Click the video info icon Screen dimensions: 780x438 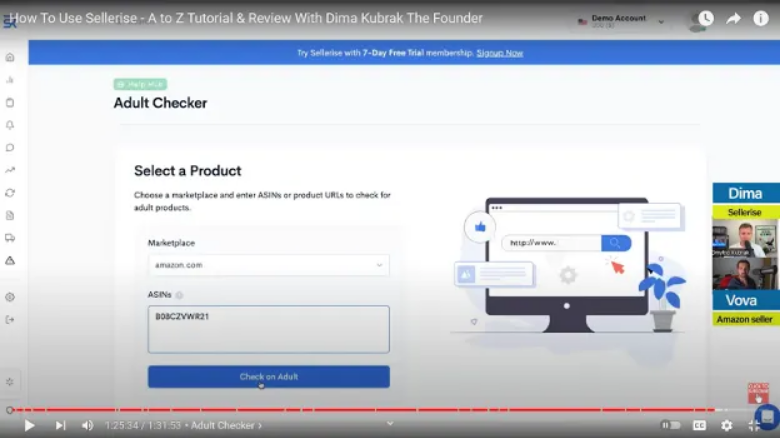tap(761, 18)
